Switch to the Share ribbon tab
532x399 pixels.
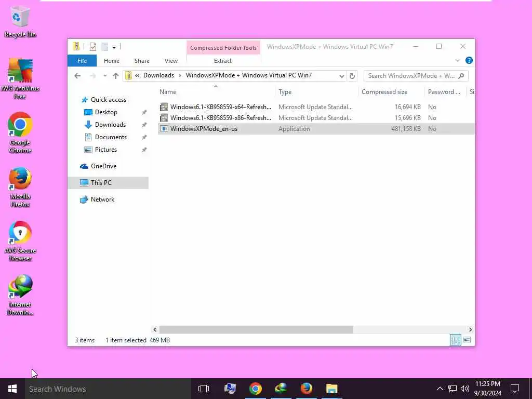pyautogui.click(x=142, y=61)
